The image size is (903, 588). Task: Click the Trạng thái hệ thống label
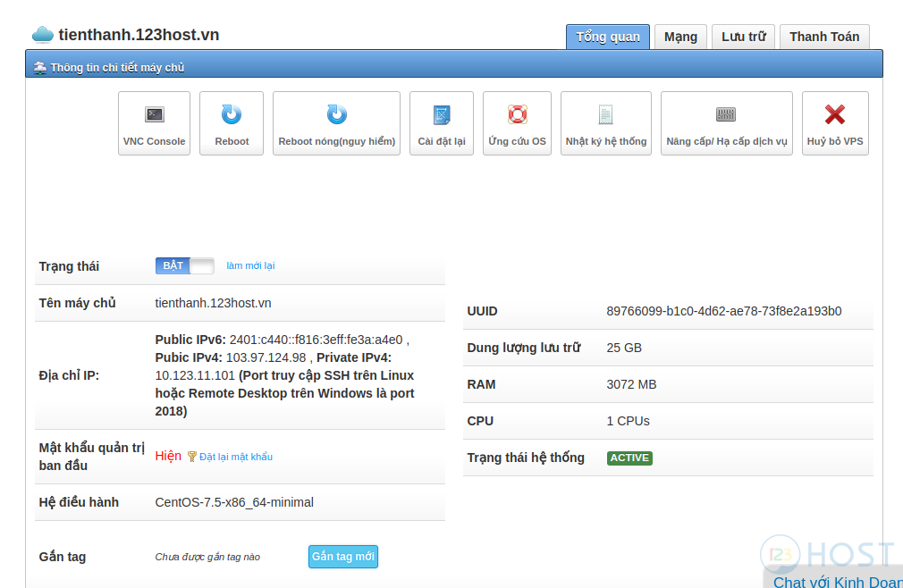pyautogui.click(x=526, y=458)
